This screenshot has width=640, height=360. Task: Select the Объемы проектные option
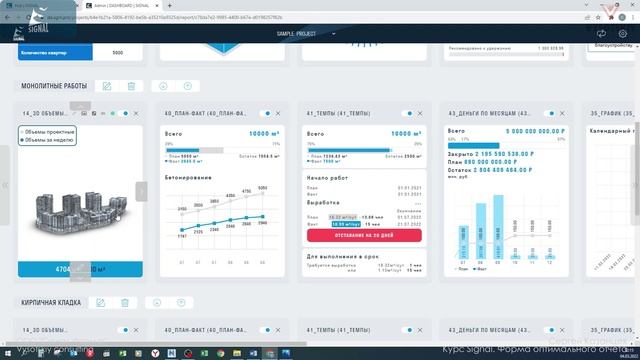(x=47, y=132)
